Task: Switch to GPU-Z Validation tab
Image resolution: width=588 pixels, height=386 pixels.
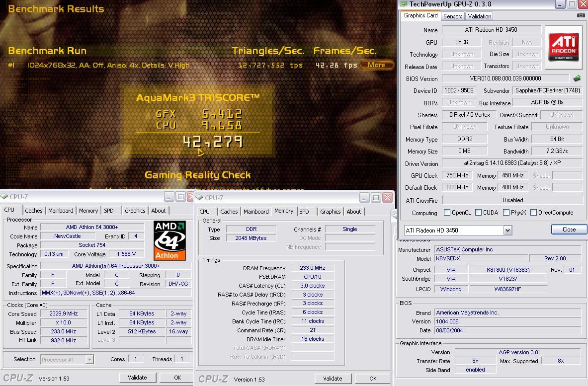Action: pyautogui.click(x=479, y=16)
